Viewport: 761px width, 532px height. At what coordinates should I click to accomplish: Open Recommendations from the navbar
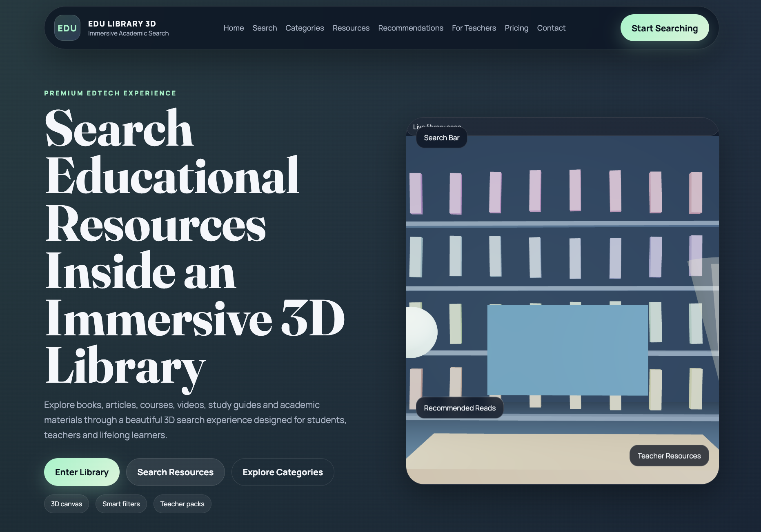click(411, 28)
